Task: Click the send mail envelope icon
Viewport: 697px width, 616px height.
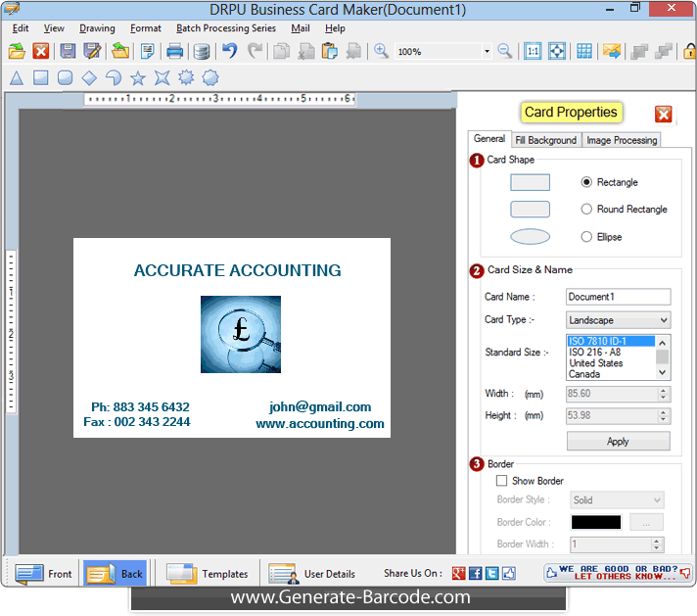Action: pos(612,51)
